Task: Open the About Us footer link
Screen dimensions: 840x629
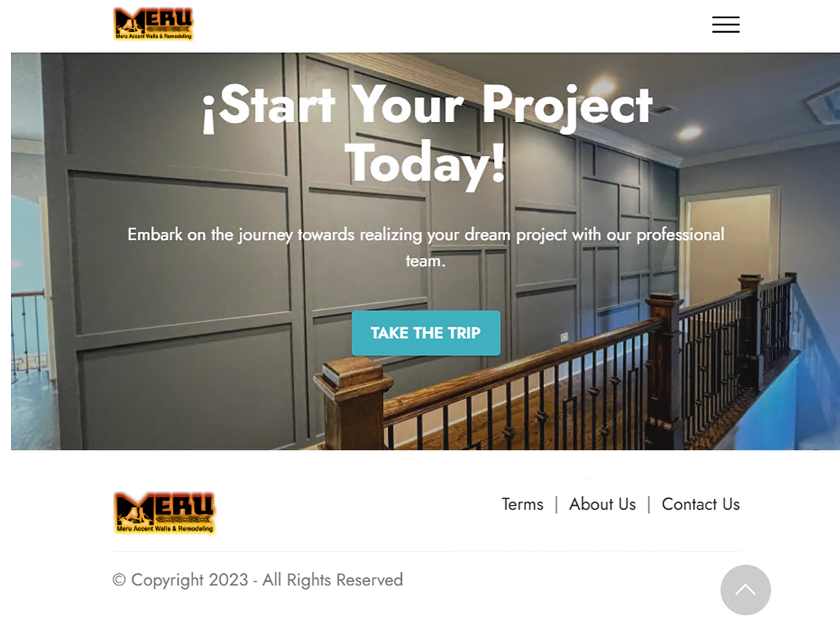Action: pyautogui.click(x=602, y=504)
